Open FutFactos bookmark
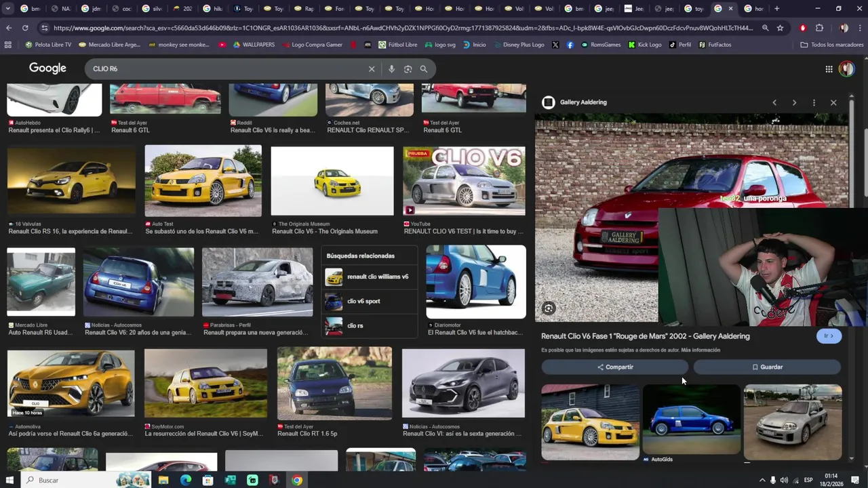The image size is (868, 488). pos(715,45)
